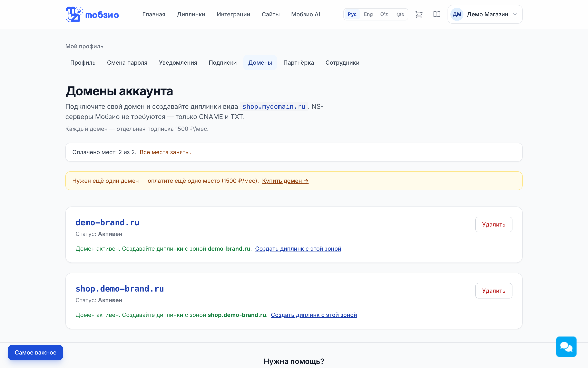
Task: Switch to the Сотрудники tab
Action: click(342, 63)
